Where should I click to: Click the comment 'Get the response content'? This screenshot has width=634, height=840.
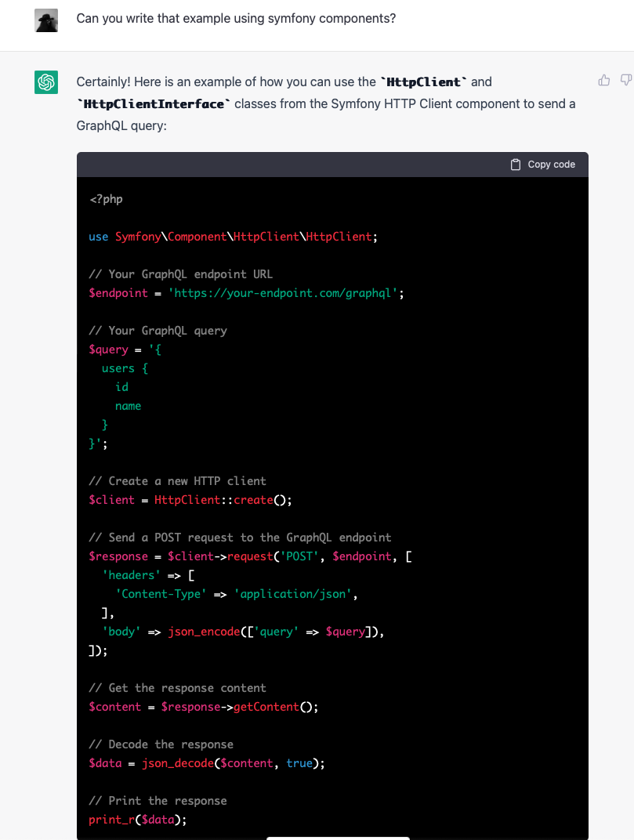(177, 688)
